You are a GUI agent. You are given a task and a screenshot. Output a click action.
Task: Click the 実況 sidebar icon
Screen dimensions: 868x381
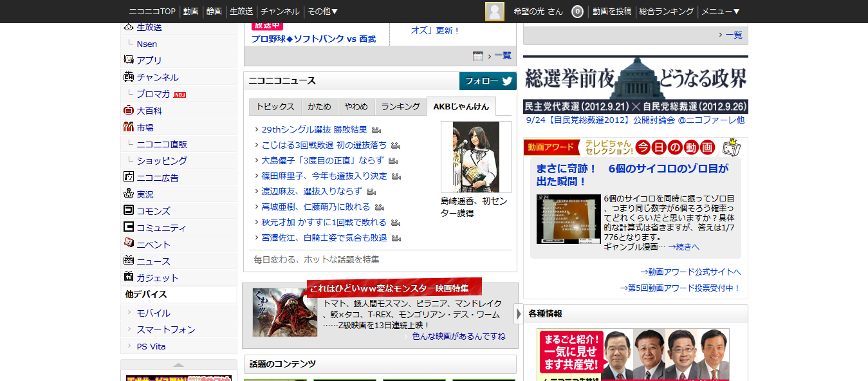pos(128,194)
